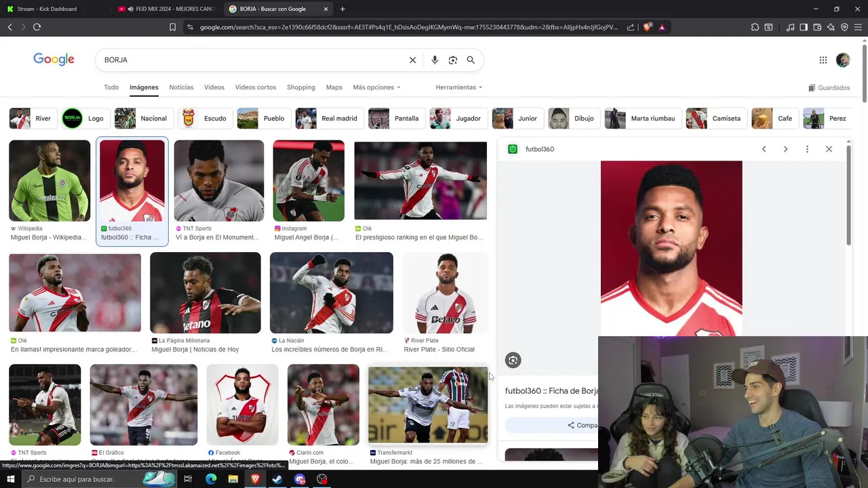Click the large preview image of Borja
Screen dimensions: 868x488
(671, 248)
